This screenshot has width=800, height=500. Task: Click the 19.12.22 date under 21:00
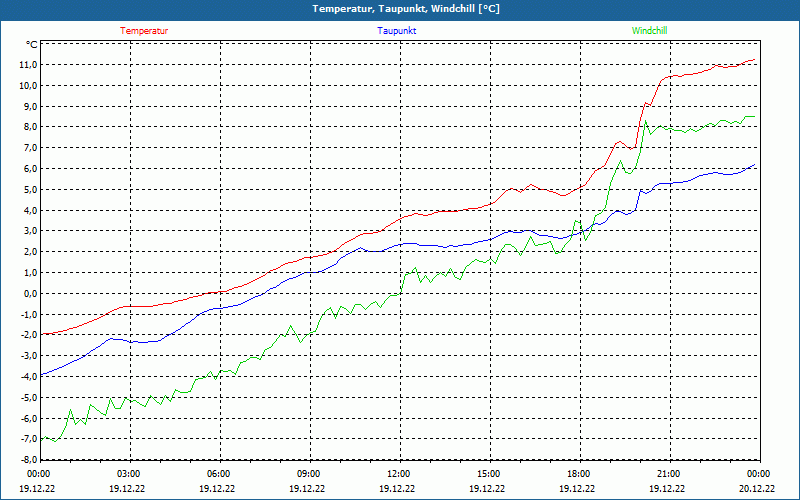click(667, 488)
